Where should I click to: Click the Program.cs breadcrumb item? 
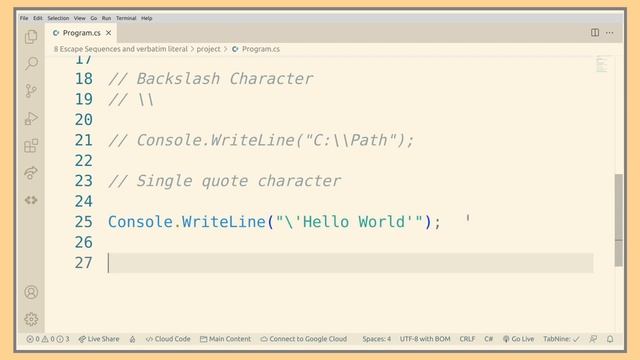pyautogui.click(x=256, y=49)
